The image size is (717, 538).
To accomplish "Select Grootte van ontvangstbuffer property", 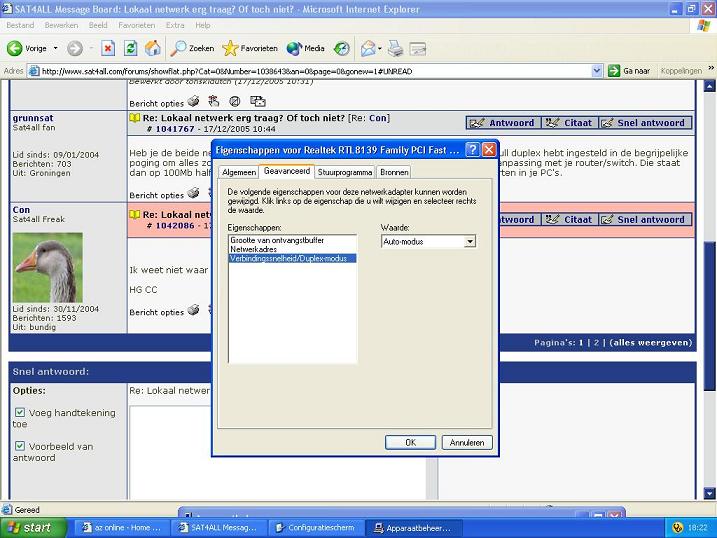I will [x=292, y=240].
